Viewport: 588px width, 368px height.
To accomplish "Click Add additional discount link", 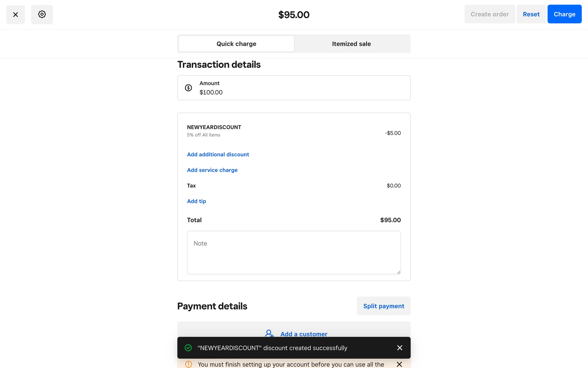I will tap(218, 155).
